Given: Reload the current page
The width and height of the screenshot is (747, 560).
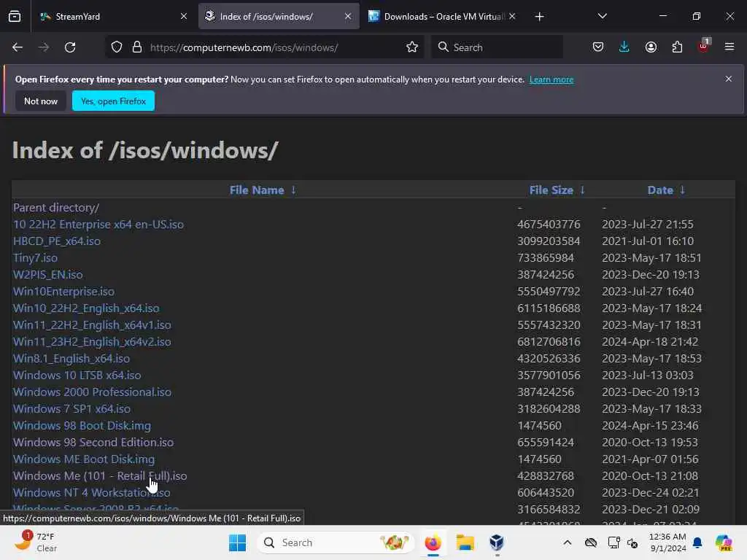Looking at the screenshot, I should point(70,47).
